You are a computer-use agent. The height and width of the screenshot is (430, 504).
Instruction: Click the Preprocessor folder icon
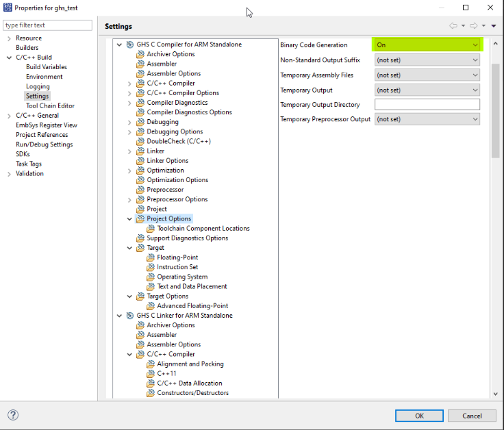pos(140,190)
